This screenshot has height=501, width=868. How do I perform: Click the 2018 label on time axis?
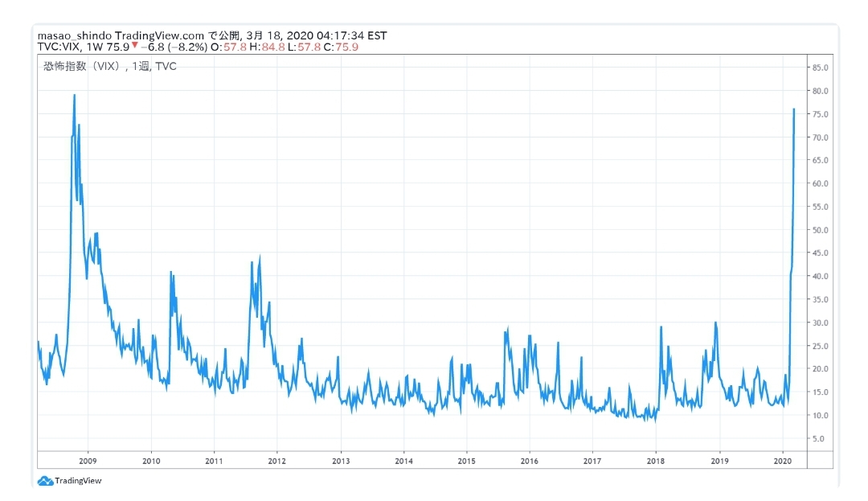[656, 461]
